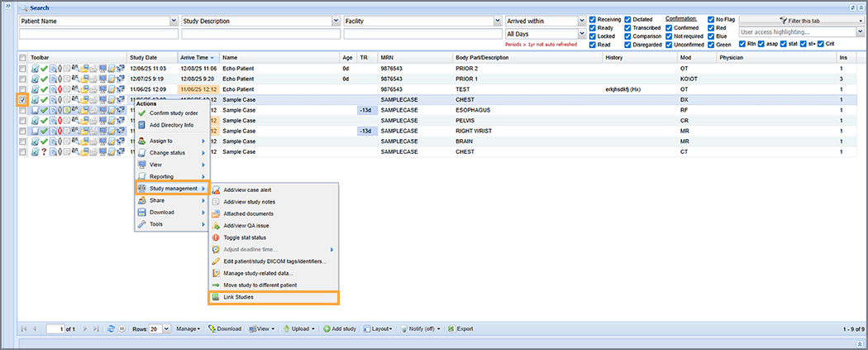868x350 pixels.
Task: Open the Arrived within dropdown
Action: pyautogui.click(x=544, y=21)
